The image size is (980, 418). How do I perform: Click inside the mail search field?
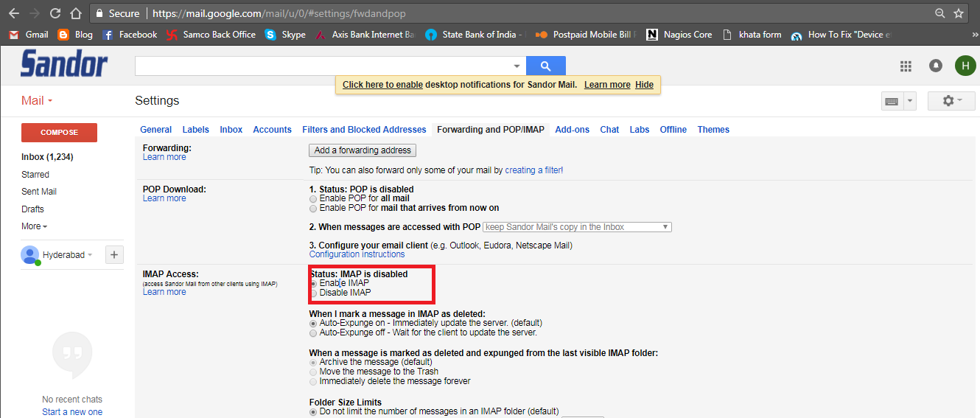[324, 66]
